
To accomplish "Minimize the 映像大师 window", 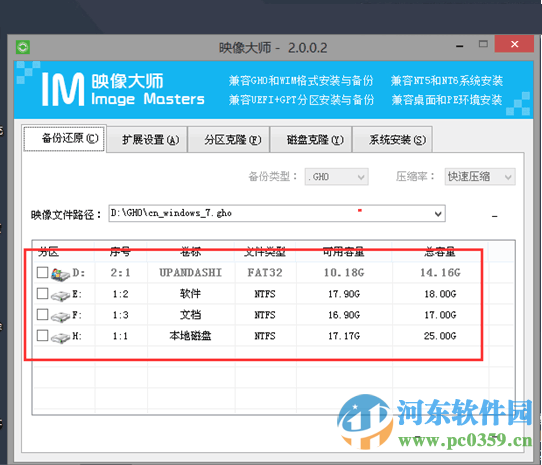I will (x=459, y=45).
